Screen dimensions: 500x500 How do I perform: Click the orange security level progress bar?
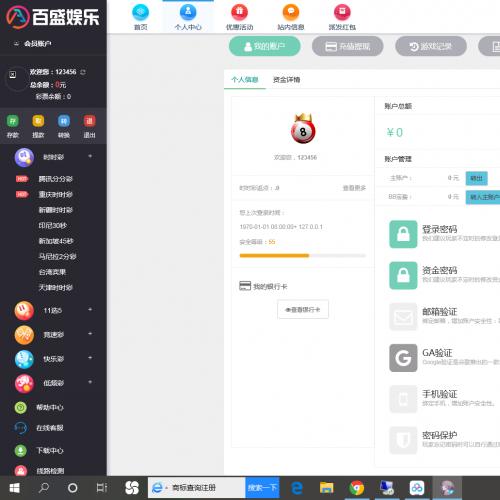point(303,256)
